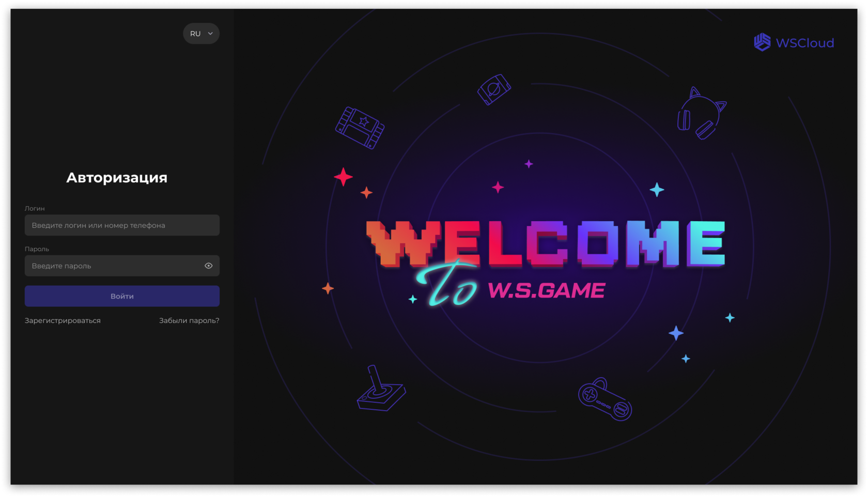Focus the Введите пароль password field
The height and width of the screenshot is (497, 868).
tap(122, 266)
